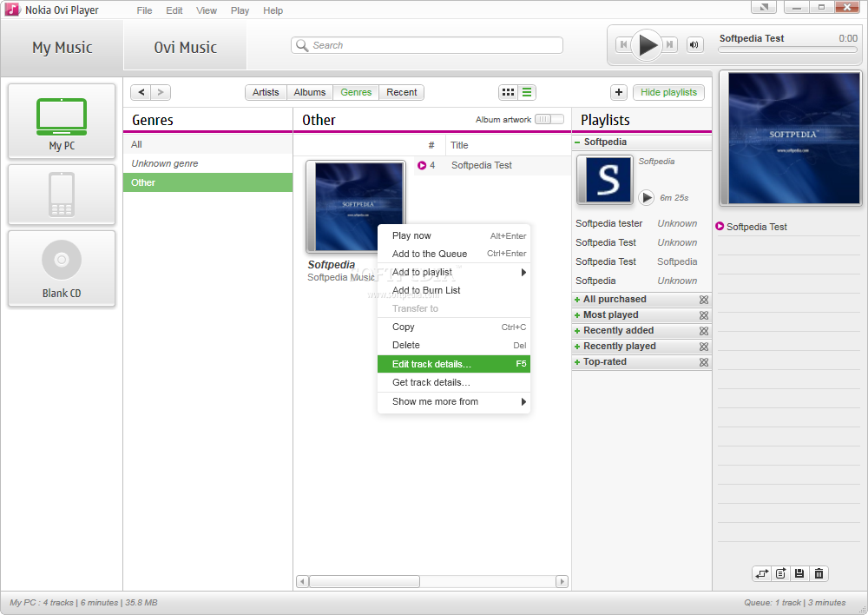Open the Blank CD burn source
Image resolution: width=868 pixels, height=615 pixels.
click(62, 268)
